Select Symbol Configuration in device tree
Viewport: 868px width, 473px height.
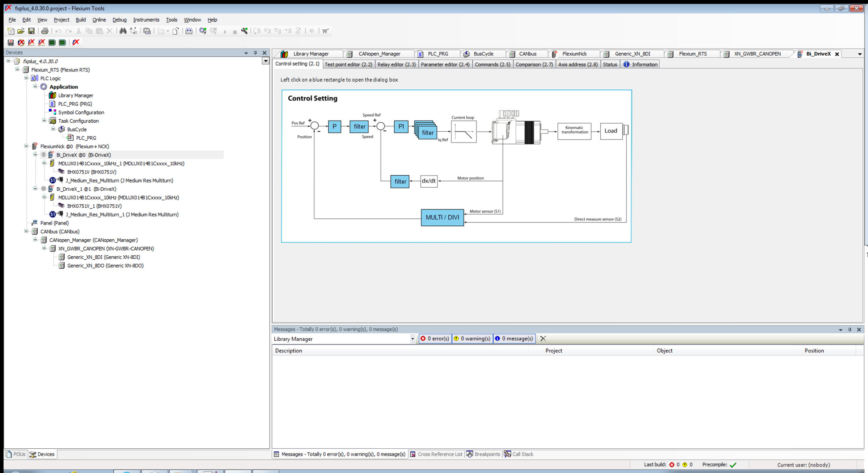pyautogui.click(x=81, y=112)
